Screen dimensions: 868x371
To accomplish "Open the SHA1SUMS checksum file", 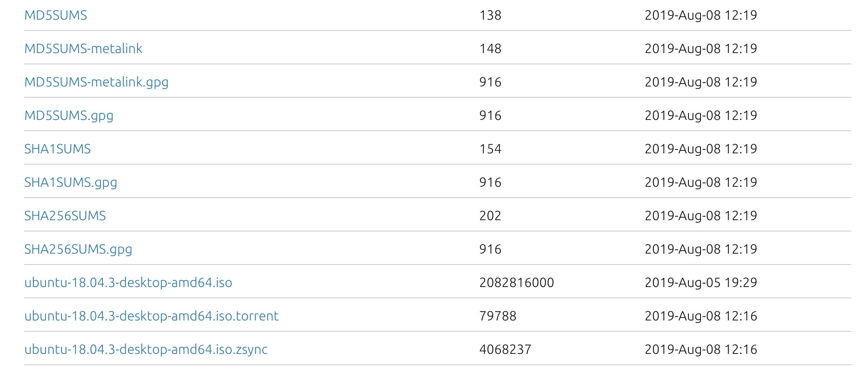I will 58,149.
